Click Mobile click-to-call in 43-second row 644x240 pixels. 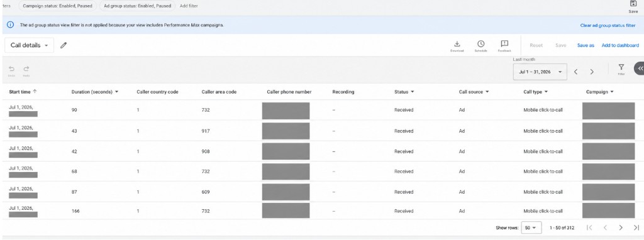tap(543, 131)
